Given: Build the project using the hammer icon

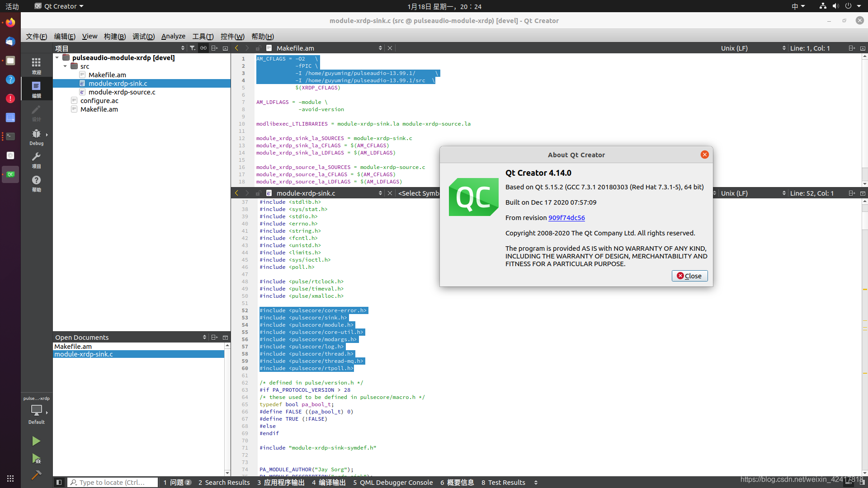Looking at the screenshot, I should click(36, 475).
